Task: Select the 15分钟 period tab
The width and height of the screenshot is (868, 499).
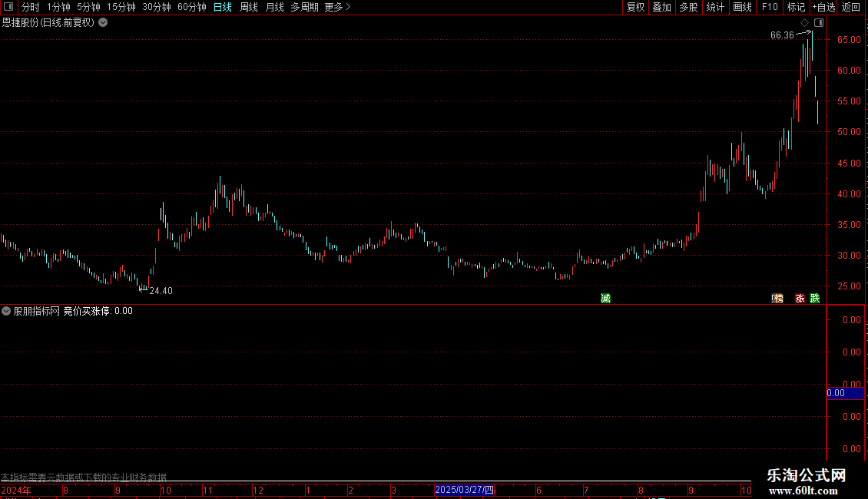Action: (121, 7)
